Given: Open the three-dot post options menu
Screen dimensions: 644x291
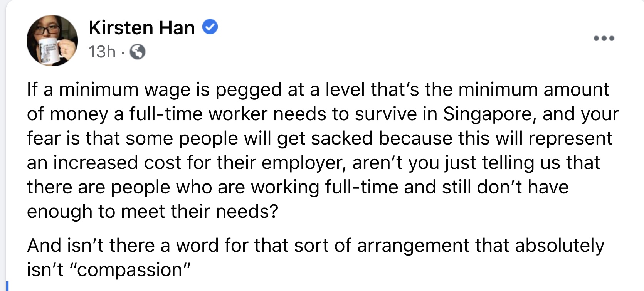Looking at the screenshot, I should click(604, 38).
